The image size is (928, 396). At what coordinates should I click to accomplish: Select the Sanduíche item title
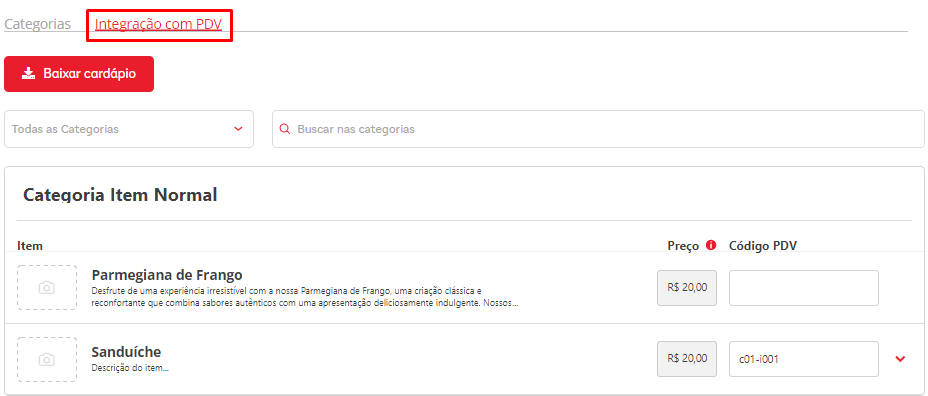tap(126, 352)
